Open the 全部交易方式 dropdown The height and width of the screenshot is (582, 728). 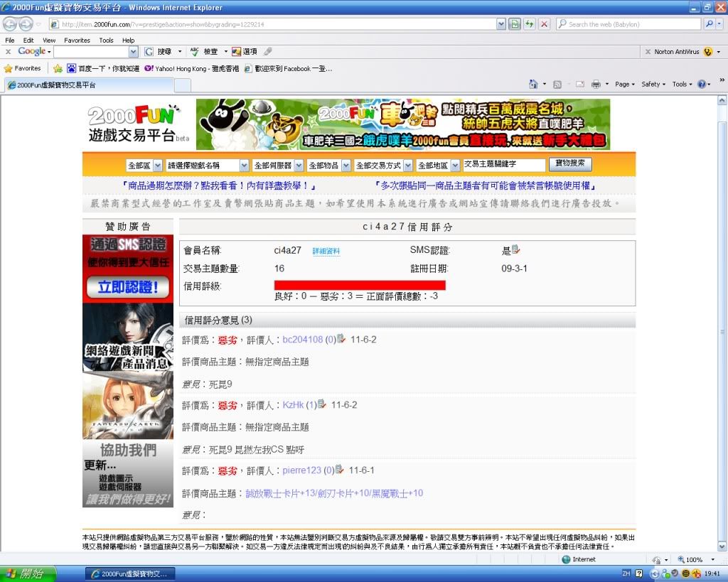(x=382, y=165)
